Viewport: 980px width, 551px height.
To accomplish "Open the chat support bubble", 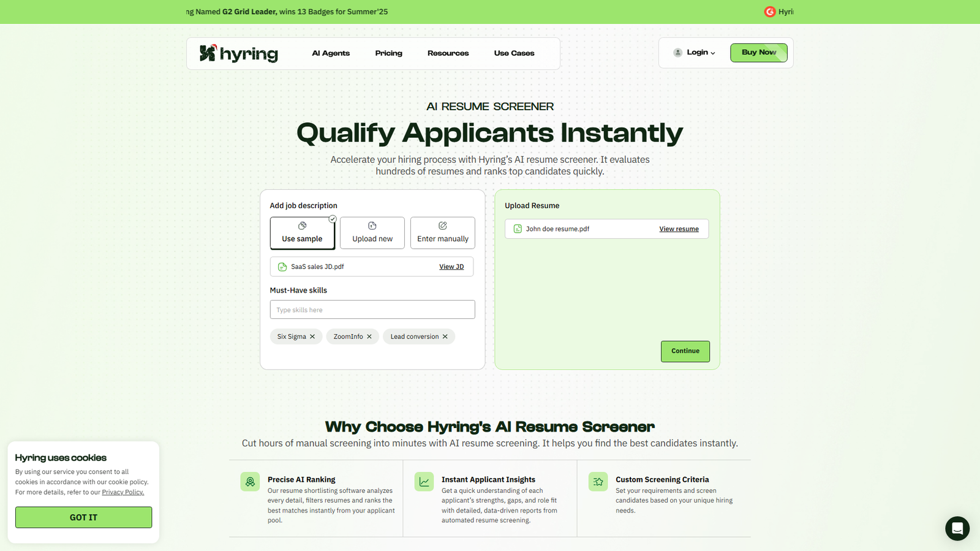I will (957, 528).
